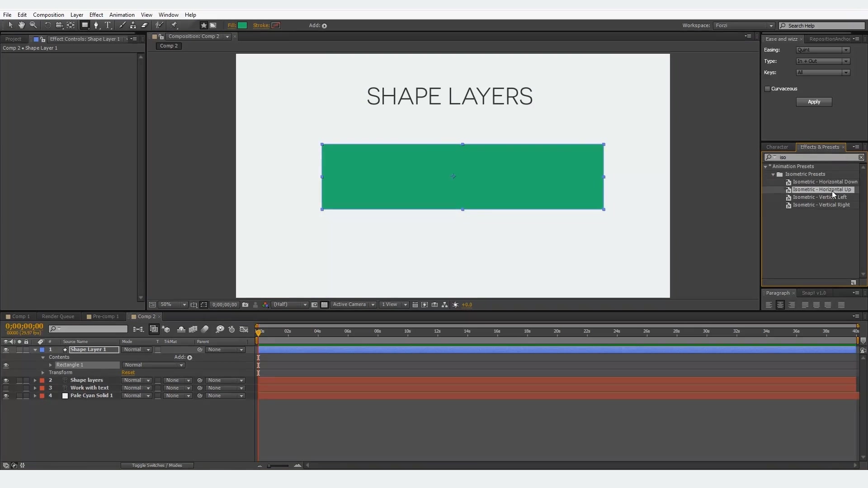
Task: Select the Type tool in toolbar
Action: [x=107, y=25]
